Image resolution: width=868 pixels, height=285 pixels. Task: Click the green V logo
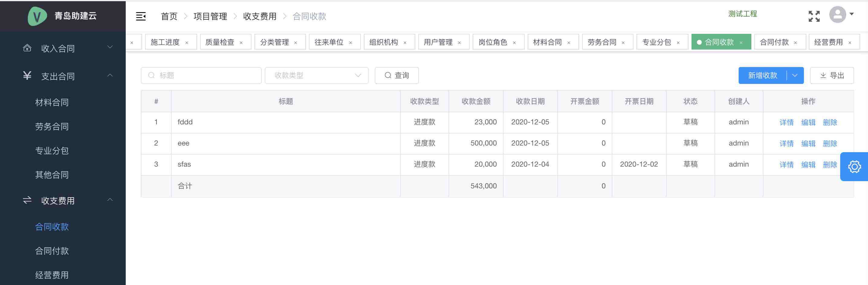37,16
